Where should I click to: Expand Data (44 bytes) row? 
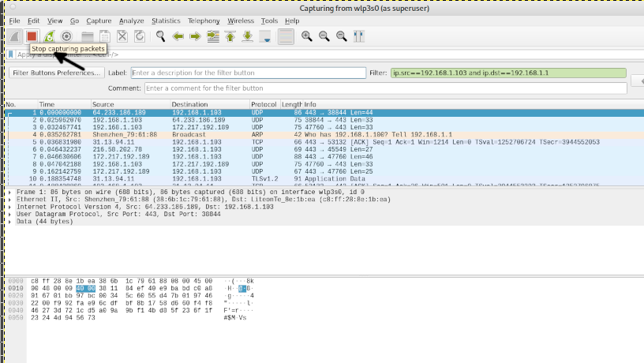(9, 222)
